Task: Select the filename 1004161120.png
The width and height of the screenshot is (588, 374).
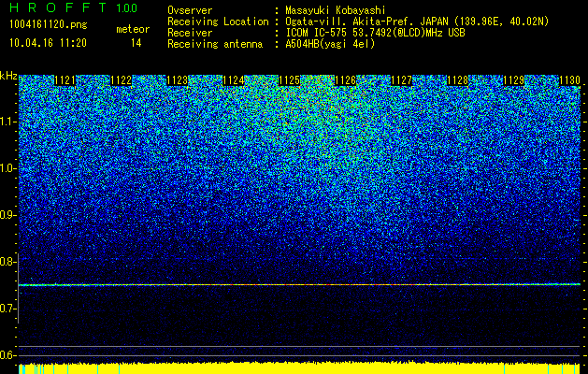Action: click(x=49, y=25)
